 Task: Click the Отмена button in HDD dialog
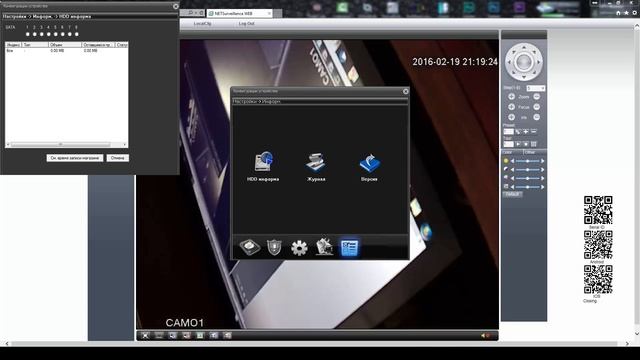pos(118,158)
